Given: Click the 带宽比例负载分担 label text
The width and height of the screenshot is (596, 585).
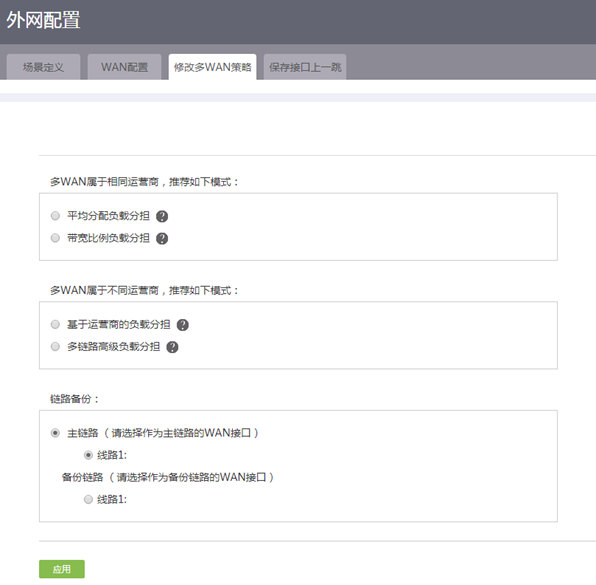Looking at the screenshot, I should [108, 238].
